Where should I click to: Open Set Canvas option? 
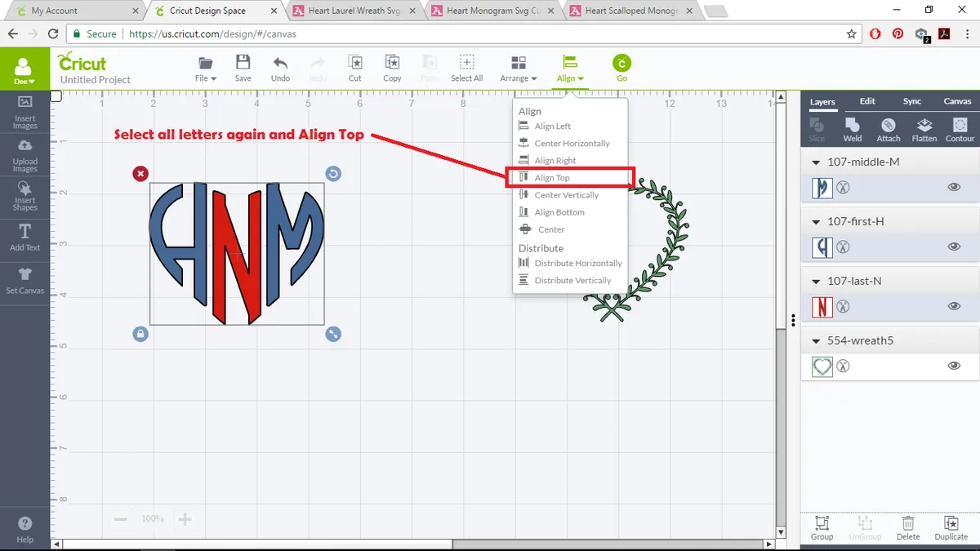(x=25, y=281)
